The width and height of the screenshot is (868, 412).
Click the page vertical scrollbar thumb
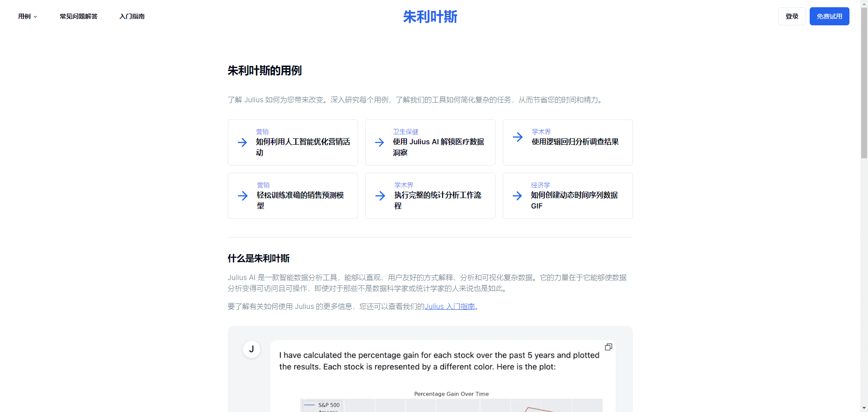click(x=864, y=82)
